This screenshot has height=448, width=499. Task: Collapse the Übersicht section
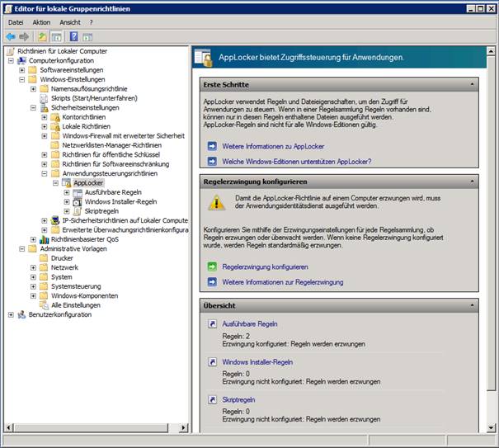[472, 305]
